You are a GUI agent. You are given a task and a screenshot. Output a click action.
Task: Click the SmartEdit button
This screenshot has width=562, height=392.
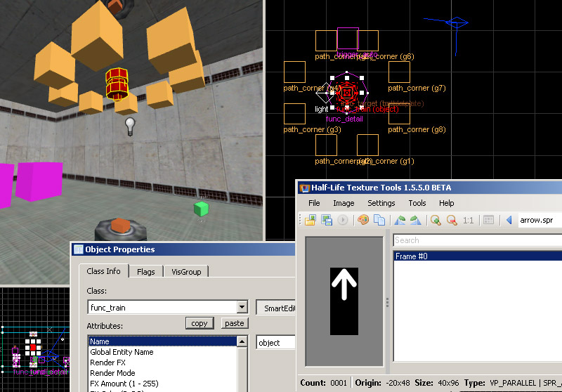click(x=276, y=308)
